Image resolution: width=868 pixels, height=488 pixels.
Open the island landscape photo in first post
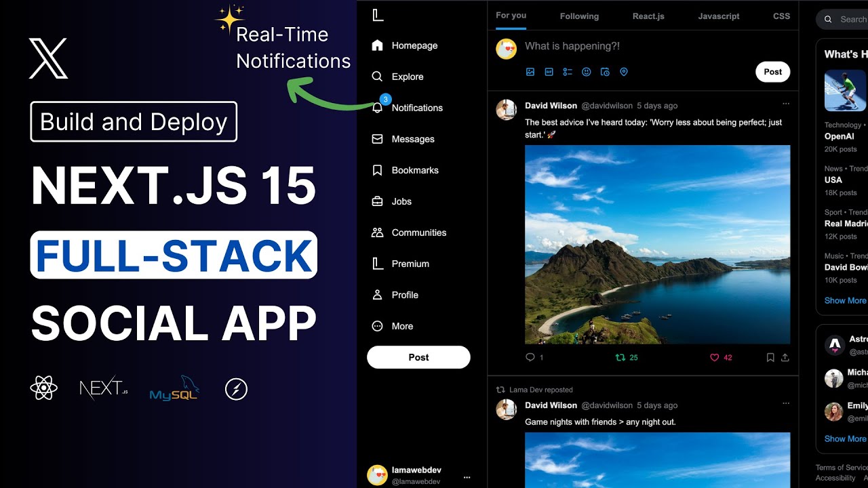pyautogui.click(x=657, y=245)
